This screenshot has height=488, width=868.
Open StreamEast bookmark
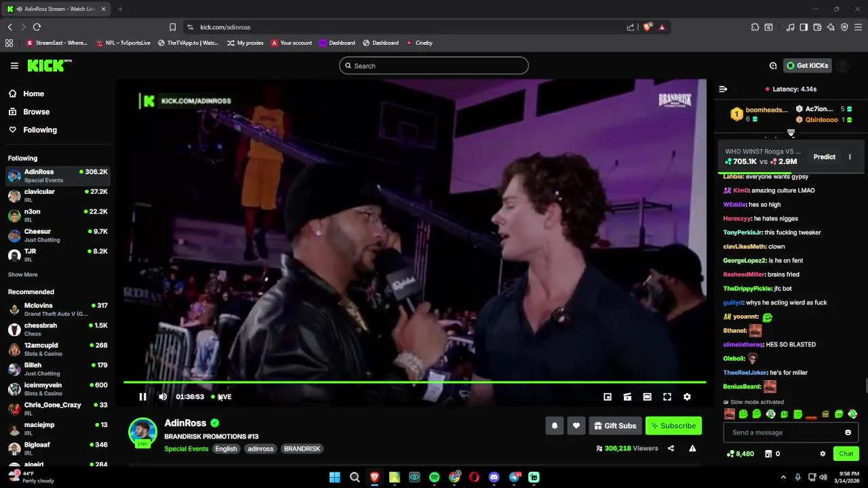57,43
